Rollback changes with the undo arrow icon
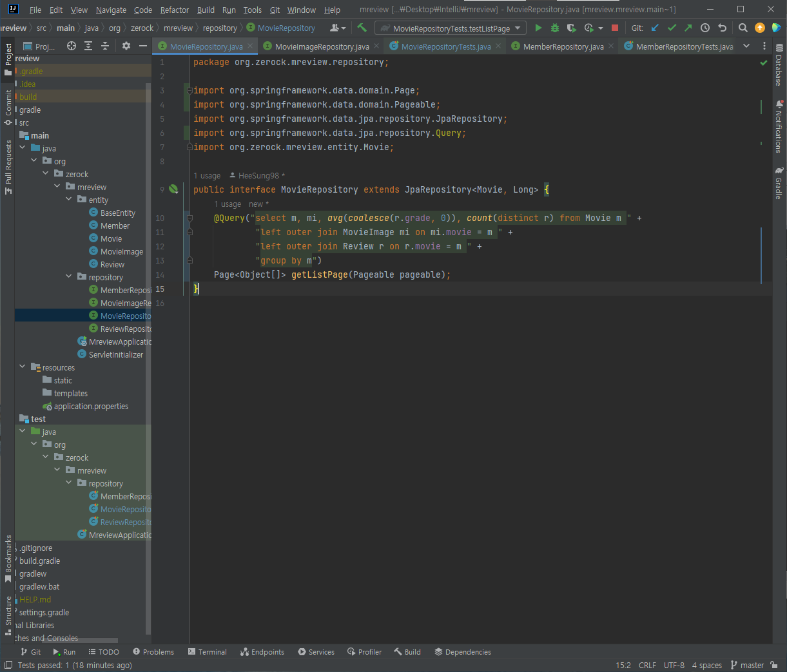The height and width of the screenshot is (672, 787). 722,28
